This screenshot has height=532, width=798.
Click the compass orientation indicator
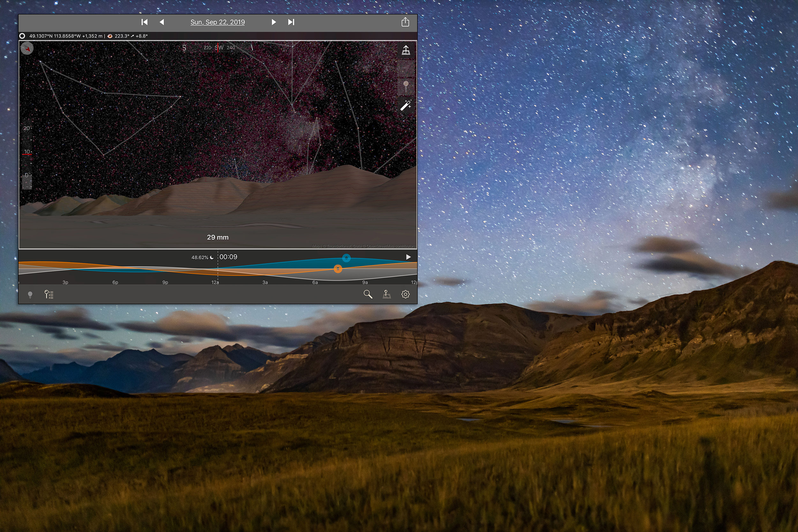click(27, 49)
